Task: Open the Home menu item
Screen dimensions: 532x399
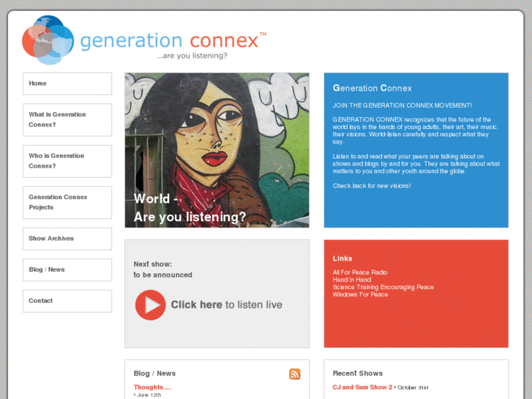Action: (67, 83)
